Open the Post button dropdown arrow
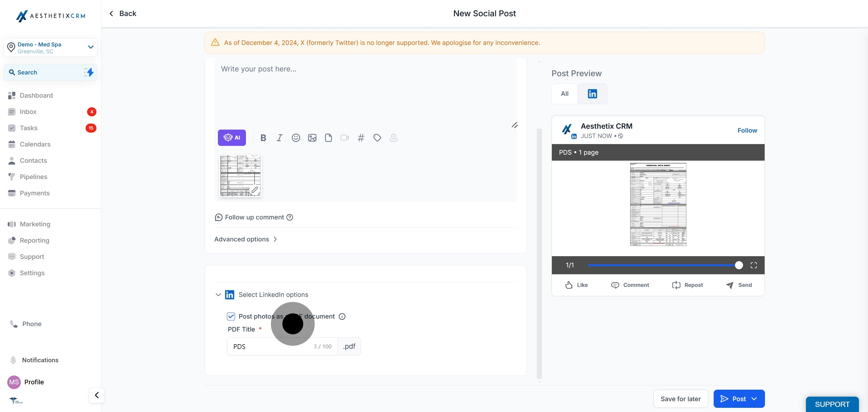Viewport: 868px width, 412px height. click(754, 398)
